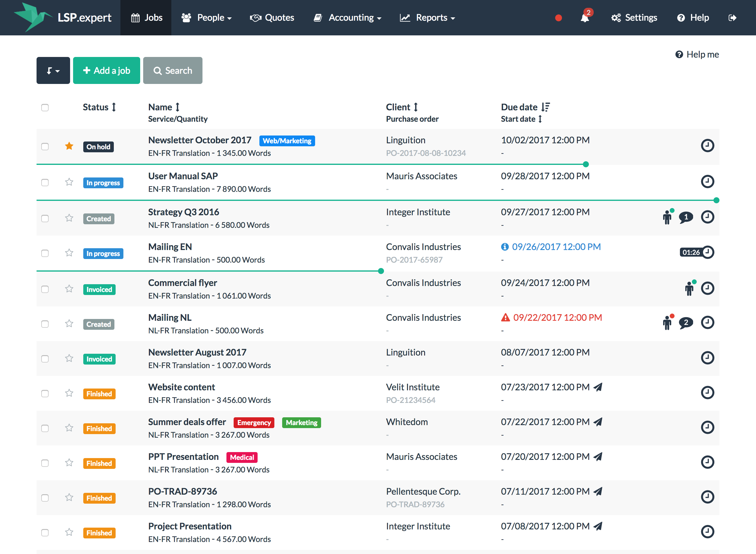756x554 pixels.
Task: Click the red recording dot indicator
Action: 558,18
